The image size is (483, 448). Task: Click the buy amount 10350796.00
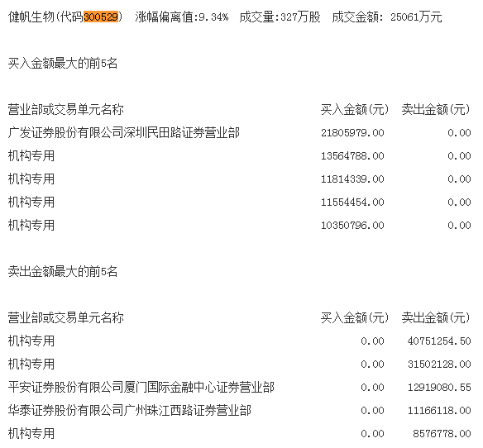pos(352,226)
